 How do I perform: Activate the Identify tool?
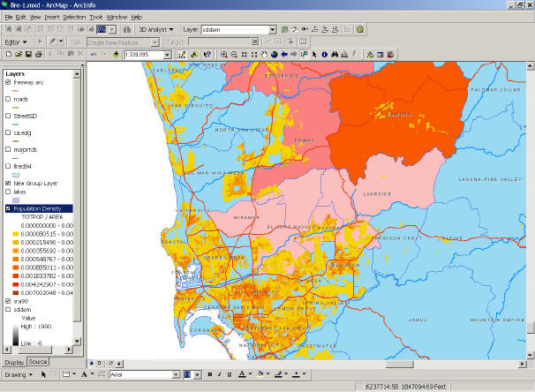325,55
